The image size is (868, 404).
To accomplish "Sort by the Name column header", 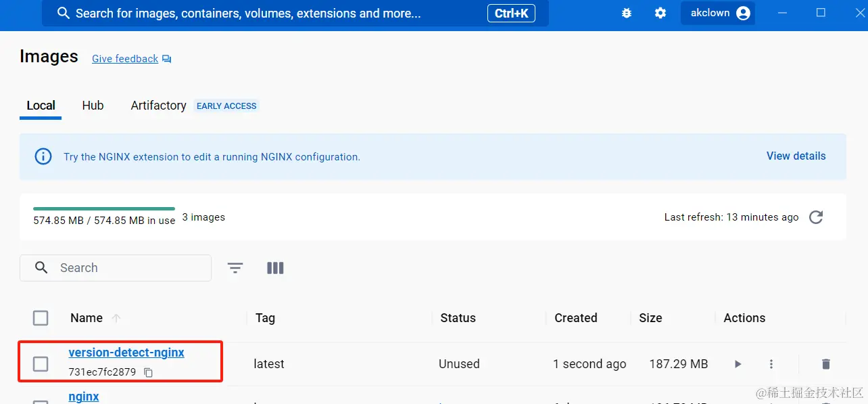I will tap(87, 318).
